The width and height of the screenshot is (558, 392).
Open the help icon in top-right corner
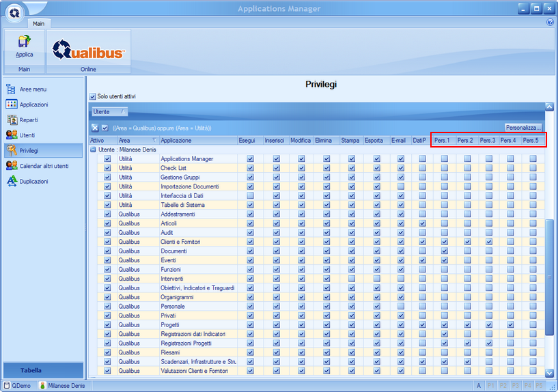[550, 23]
